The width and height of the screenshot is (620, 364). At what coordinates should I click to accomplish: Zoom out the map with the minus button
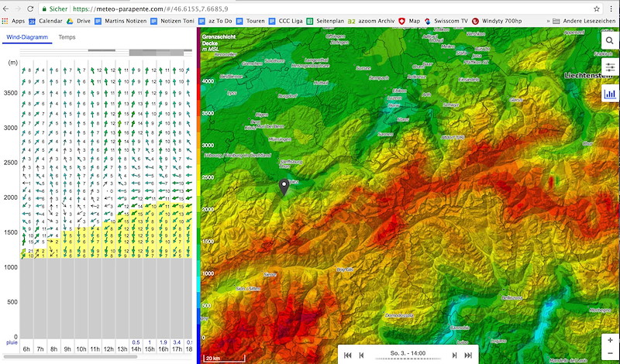click(610, 353)
